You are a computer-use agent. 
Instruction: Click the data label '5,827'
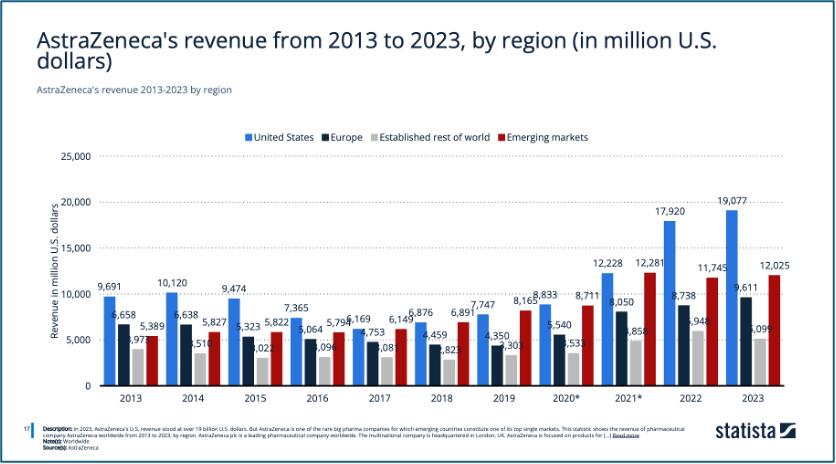coord(214,323)
